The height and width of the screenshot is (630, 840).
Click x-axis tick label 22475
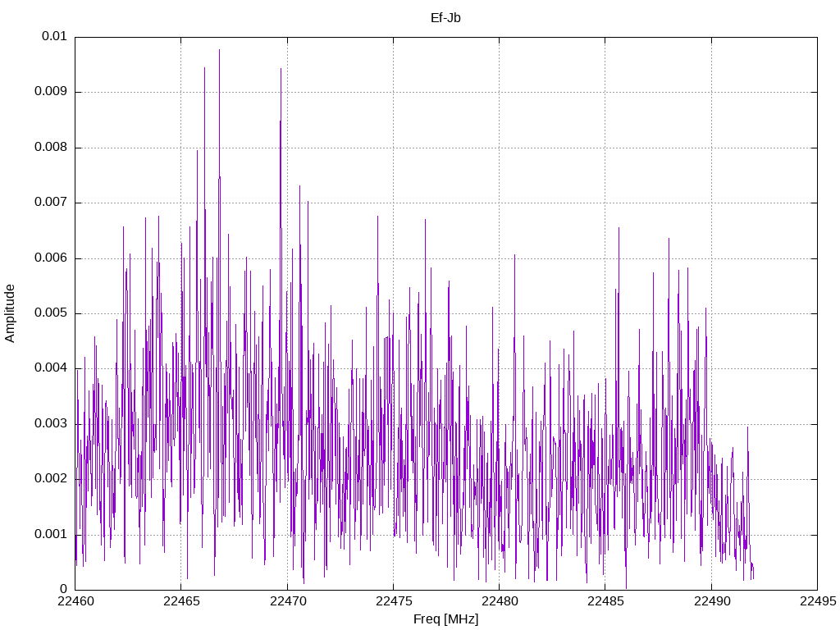pyautogui.click(x=393, y=601)
